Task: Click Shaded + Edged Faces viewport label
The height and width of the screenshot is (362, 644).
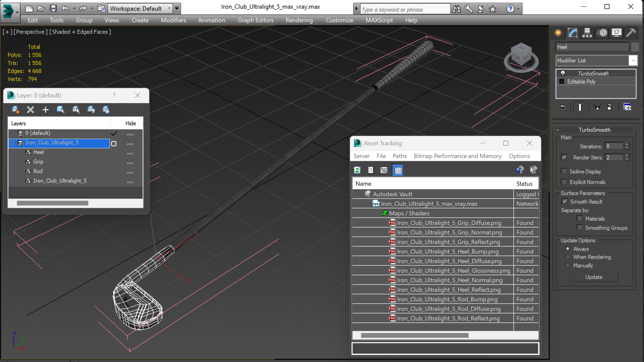Action: click(x=80, y=32)
